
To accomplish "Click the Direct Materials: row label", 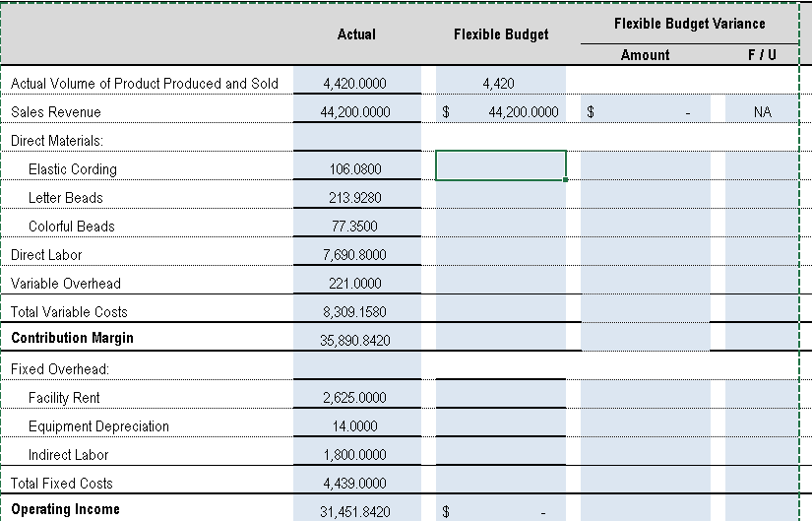I will click(x=57, y=141).
